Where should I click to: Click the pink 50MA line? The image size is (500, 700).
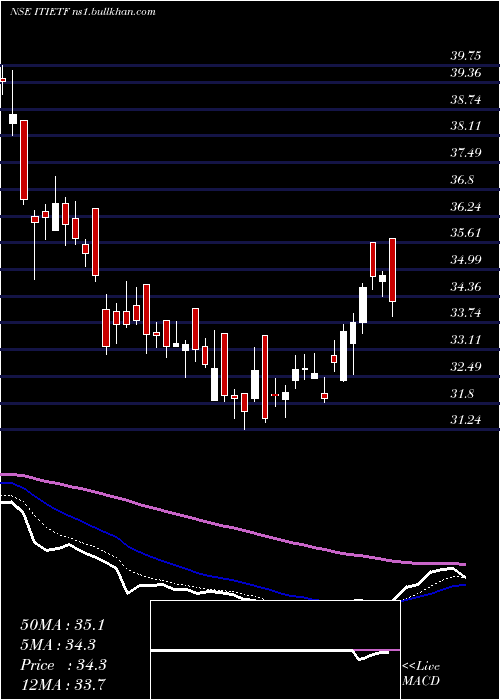(232, 529)
